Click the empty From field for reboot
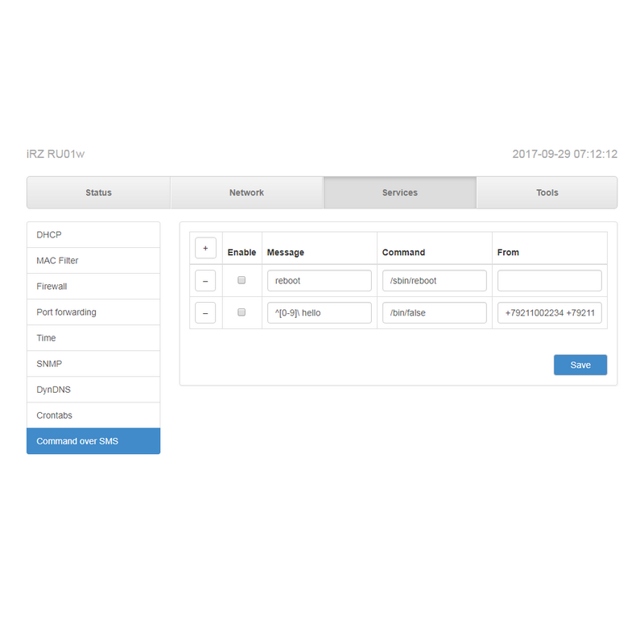The image size is (644, 644). tap(549, 280)
